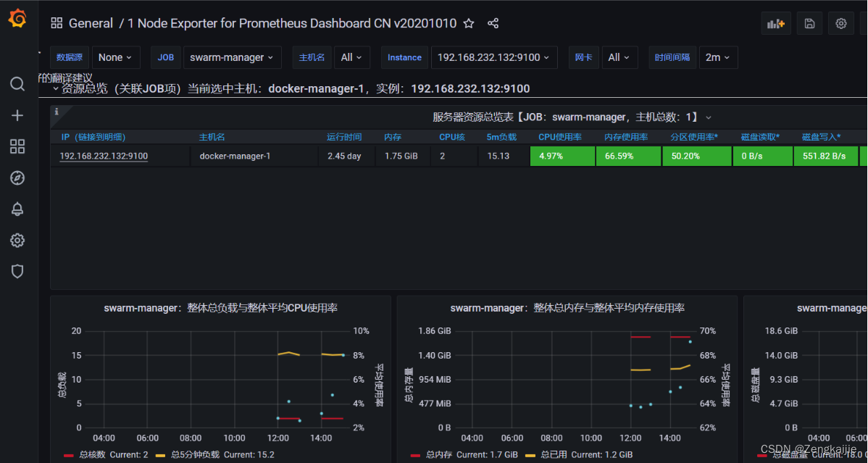
Task: Click the Node Exporter dashboard title
Action: [x=292, y=23]
